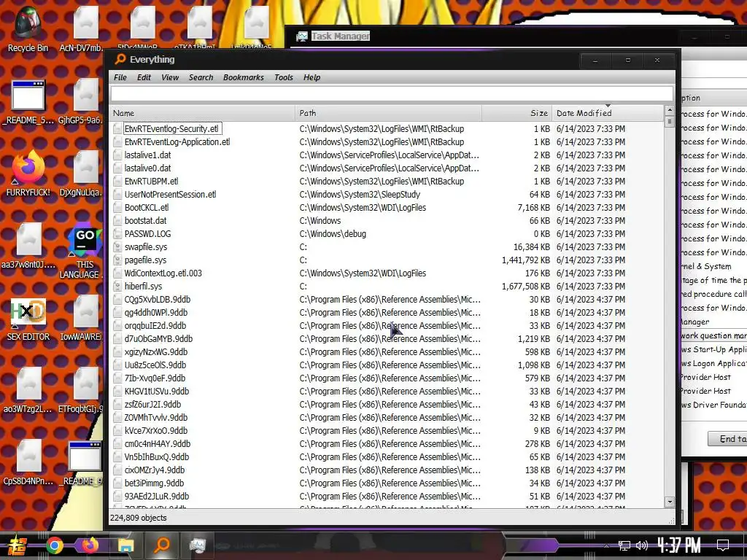Open the IowWAWRE desktop file icon
The width and height of the screenshot is (747, 560).
82,319
